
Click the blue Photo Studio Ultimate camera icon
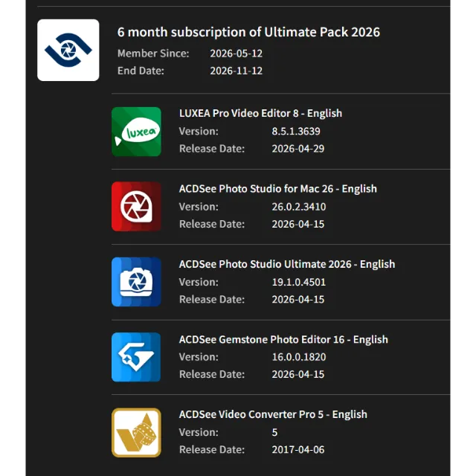point(136,282)
